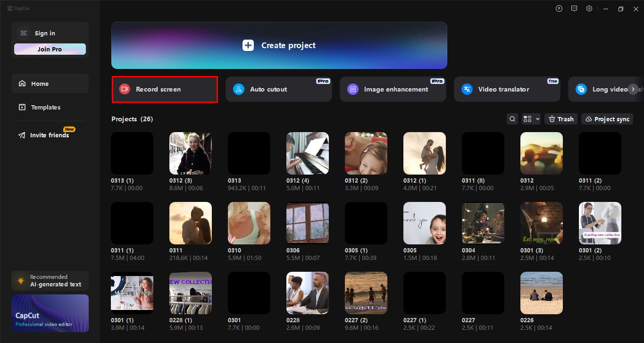
Task: Open CapCut settings gear
Action: coord(589,8)
